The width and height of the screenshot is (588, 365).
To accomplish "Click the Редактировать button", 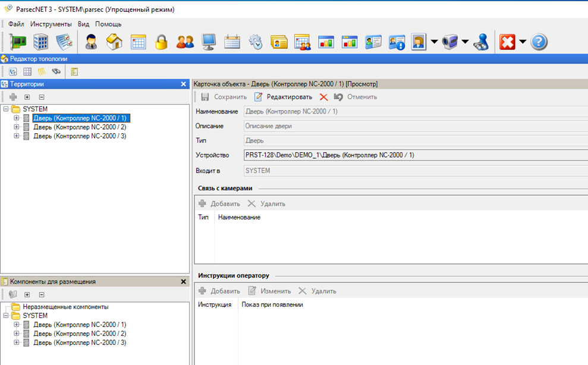I will tap(283, 97).
